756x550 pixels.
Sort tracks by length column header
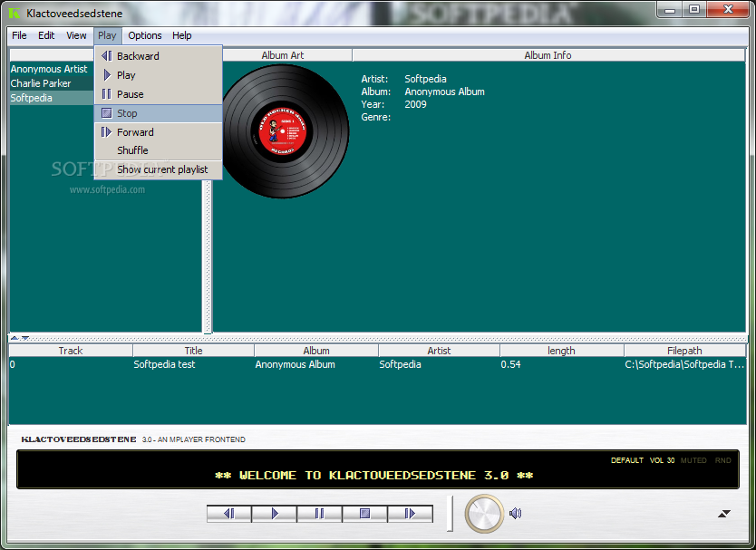pyautogui.click(x=561, y=351)
